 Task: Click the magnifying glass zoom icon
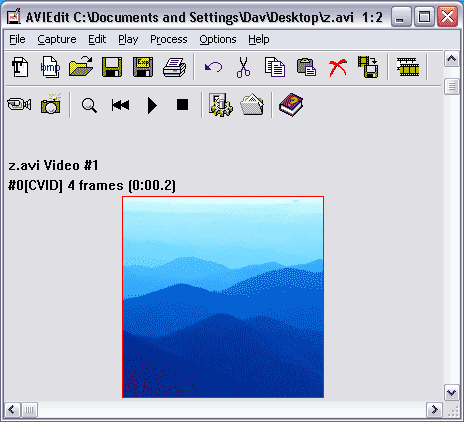tap(89, 105)
